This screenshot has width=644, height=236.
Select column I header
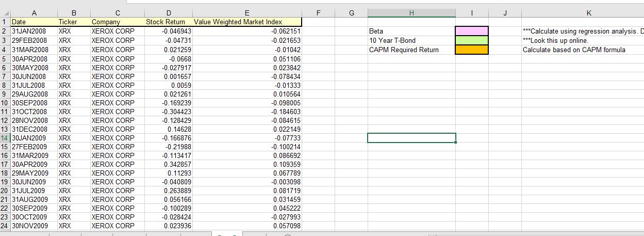point(472,12)
